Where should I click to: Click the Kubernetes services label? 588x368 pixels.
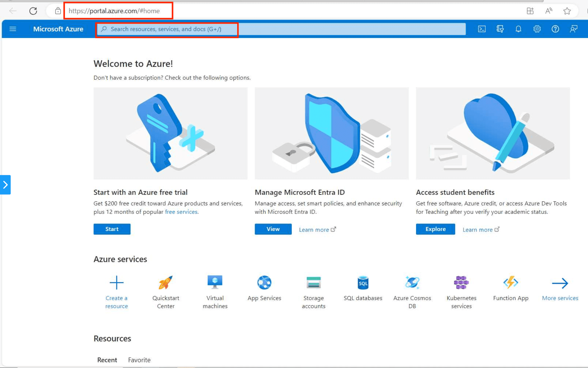click(x=461, y=302)
